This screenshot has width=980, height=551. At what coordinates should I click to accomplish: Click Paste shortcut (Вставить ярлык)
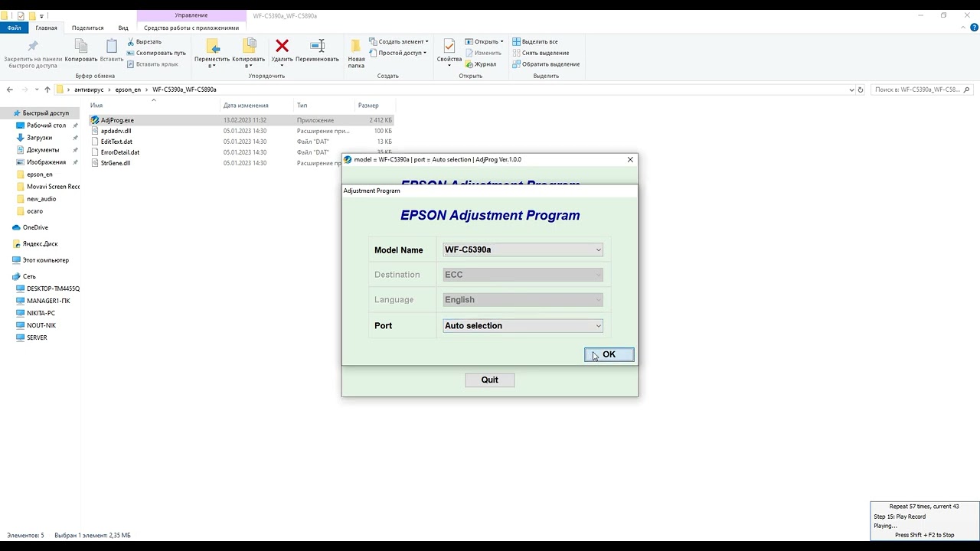[152, 64]
